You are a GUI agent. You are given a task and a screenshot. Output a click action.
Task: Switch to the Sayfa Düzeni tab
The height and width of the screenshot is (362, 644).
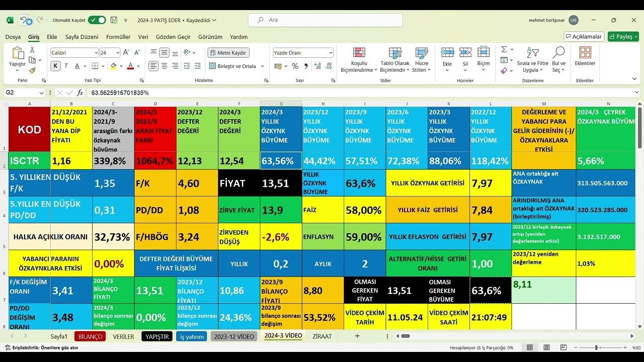82,37
